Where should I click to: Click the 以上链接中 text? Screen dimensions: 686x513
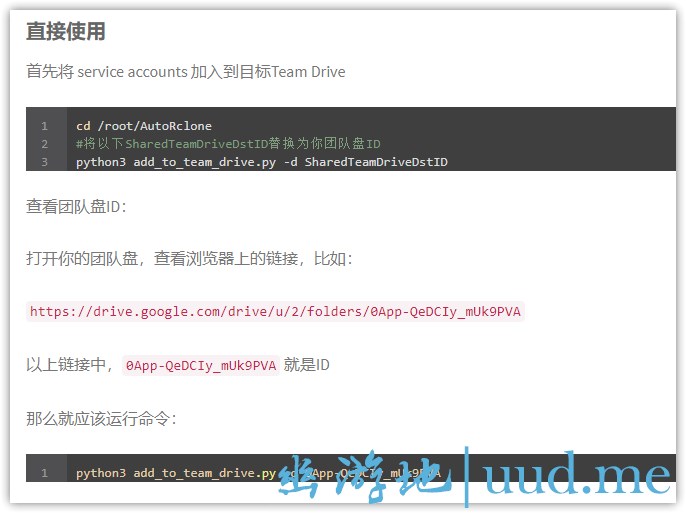pos(70,365)
